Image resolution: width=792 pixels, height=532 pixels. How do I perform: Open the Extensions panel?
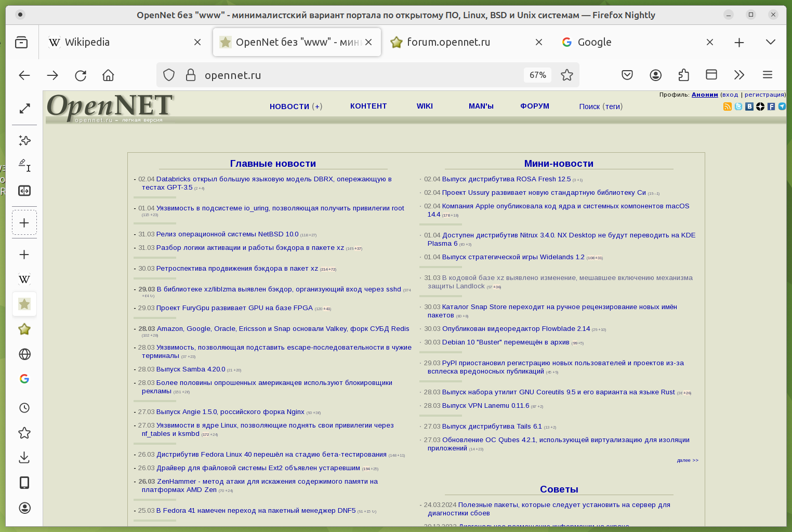tap(684, 75)
